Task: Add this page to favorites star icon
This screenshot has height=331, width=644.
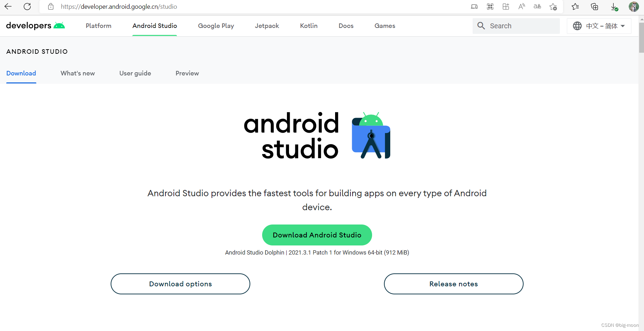Action: pos(553,6)
